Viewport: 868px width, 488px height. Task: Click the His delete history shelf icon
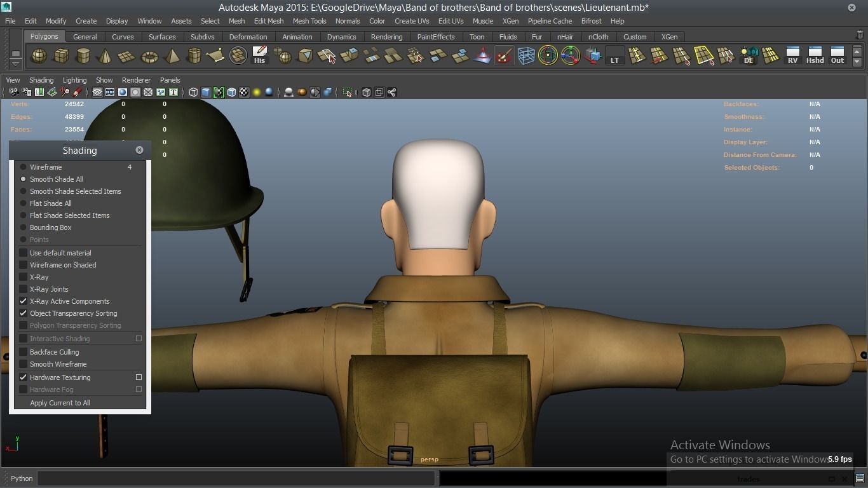click(x=259, y=56)
